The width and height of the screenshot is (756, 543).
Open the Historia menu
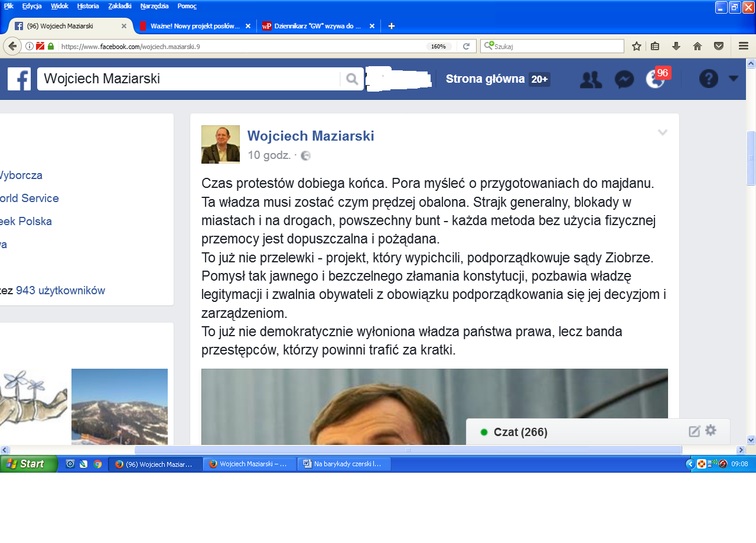coord(88,6)
